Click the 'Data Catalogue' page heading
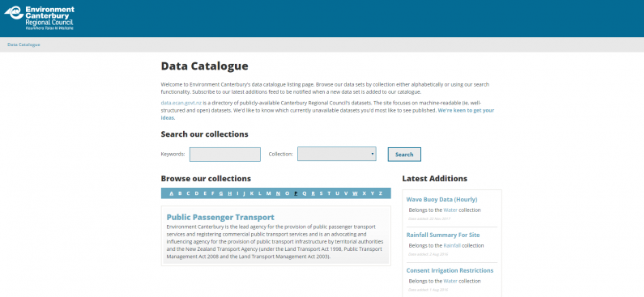The height and width of the screenshot is (297, 644). click(x=204, y=66)
